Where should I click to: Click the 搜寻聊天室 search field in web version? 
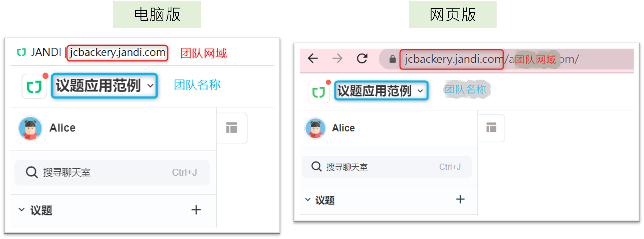point(386,167)
